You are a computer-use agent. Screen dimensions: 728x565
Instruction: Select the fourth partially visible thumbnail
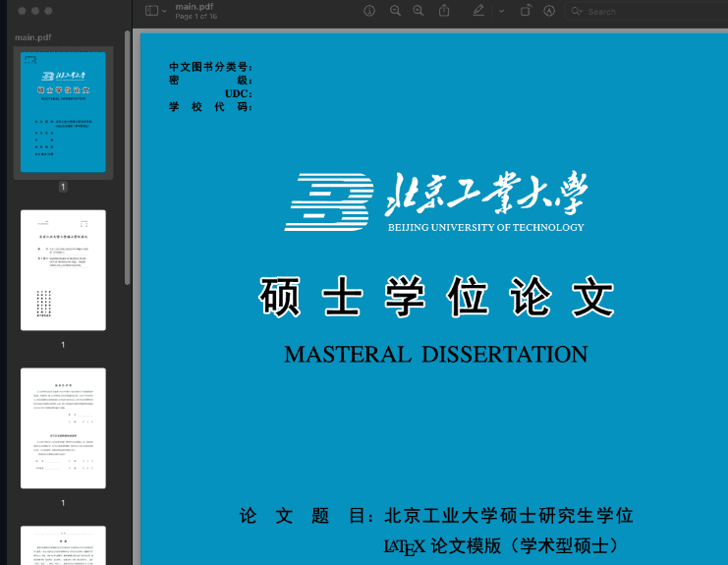[x=63, y=545]
